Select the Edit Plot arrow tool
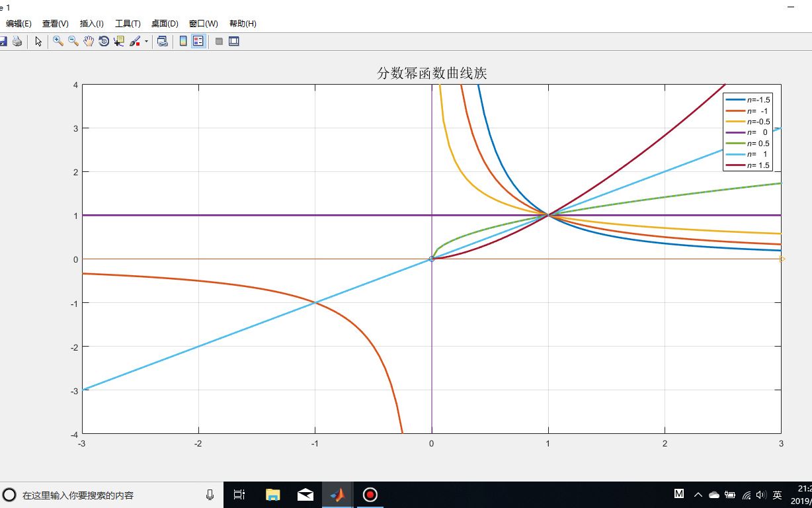The image size is (812, 508). [x=38, y=41]
